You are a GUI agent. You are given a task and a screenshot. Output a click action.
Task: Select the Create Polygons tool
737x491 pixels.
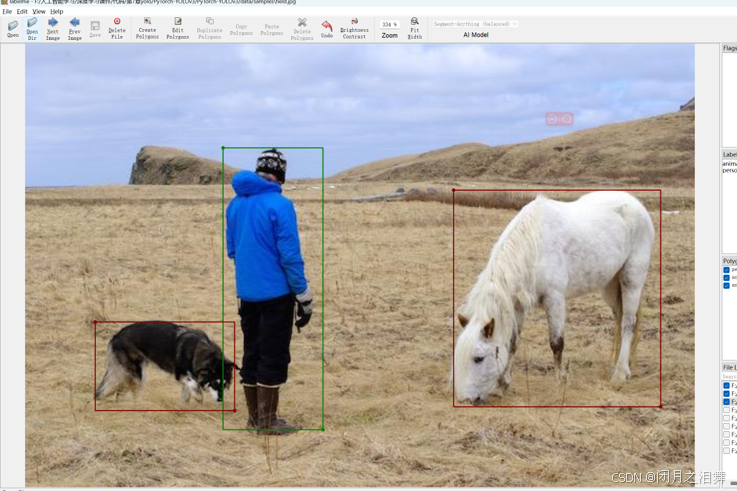147,28
